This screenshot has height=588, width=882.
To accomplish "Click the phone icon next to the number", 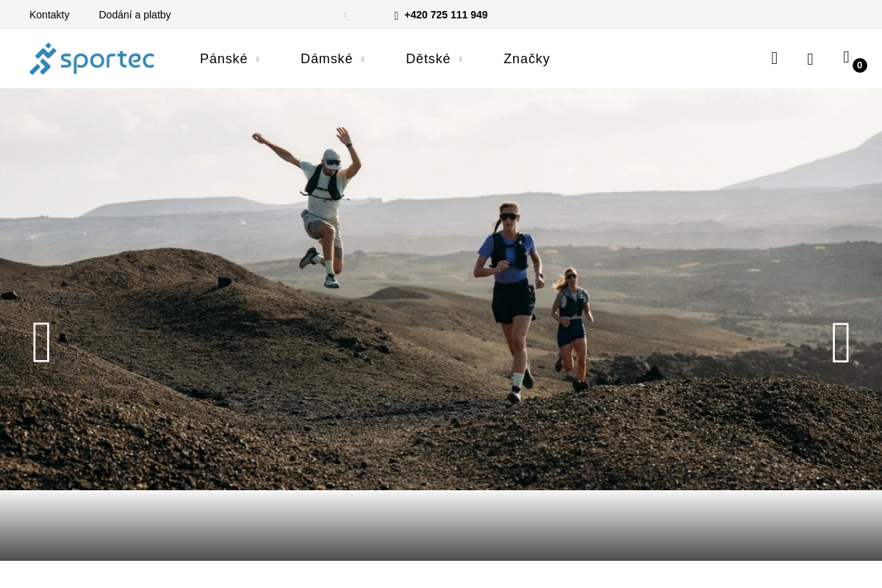I will [396, 15].
